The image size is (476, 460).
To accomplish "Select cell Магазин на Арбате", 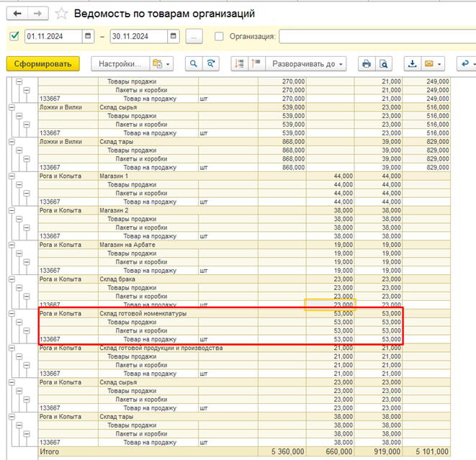I will [178, 245].
